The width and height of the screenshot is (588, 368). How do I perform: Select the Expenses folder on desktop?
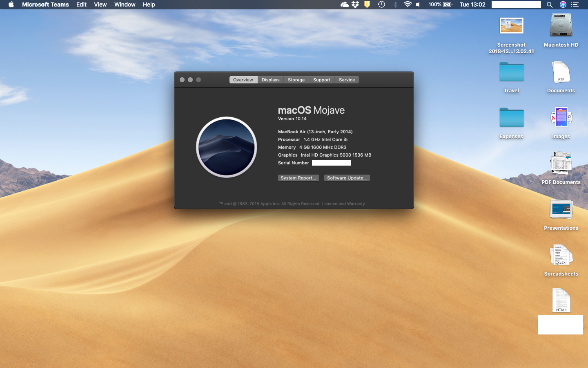511,118
